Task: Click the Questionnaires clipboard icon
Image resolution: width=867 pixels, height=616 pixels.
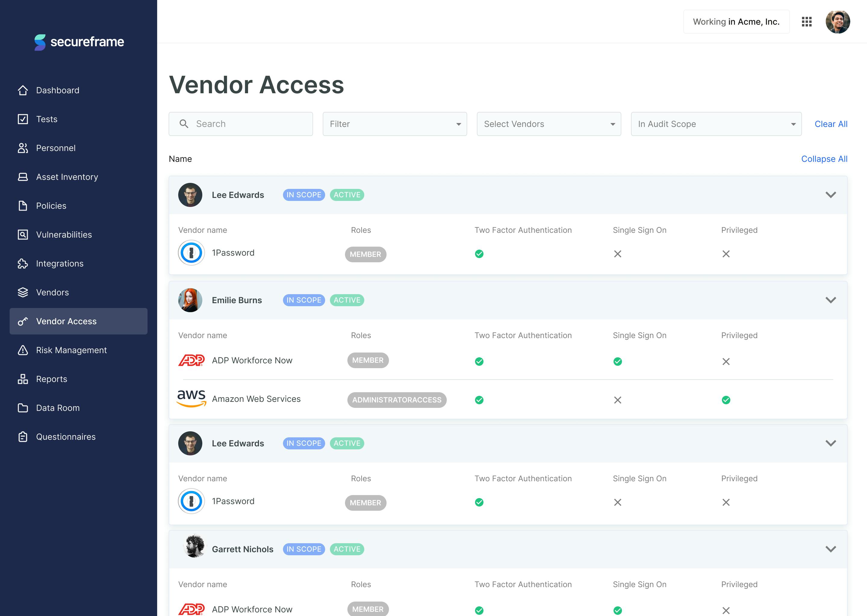Action: pos(23,437)
